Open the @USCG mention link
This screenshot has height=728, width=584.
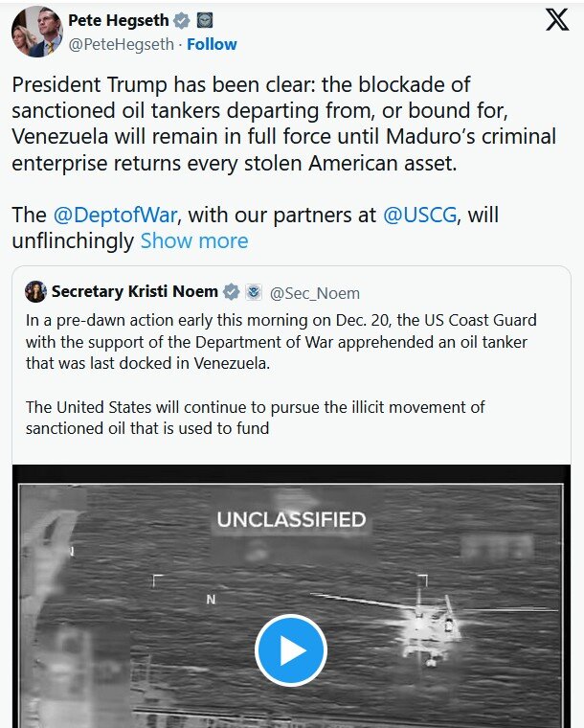(x=418, y=215)
